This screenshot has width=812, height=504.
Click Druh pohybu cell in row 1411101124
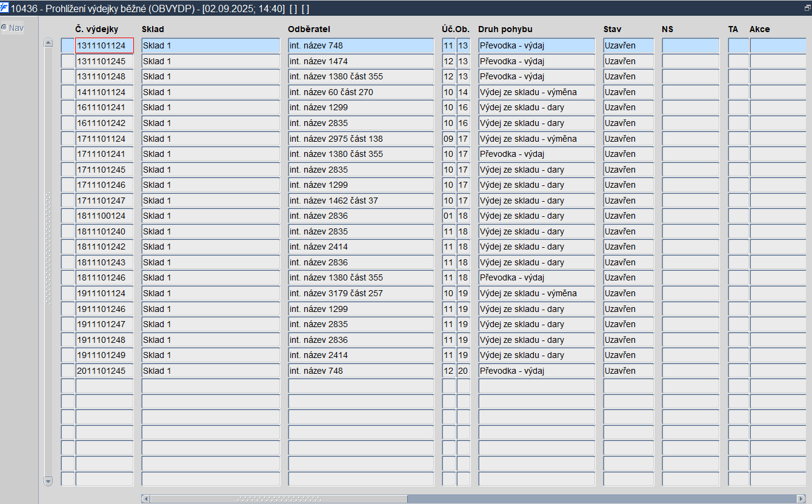[x=537, y=92]
